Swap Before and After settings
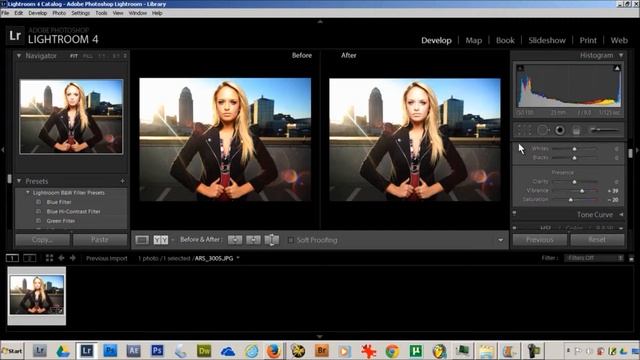The width and height of the screenshot is (640, 360). (271, 240)
